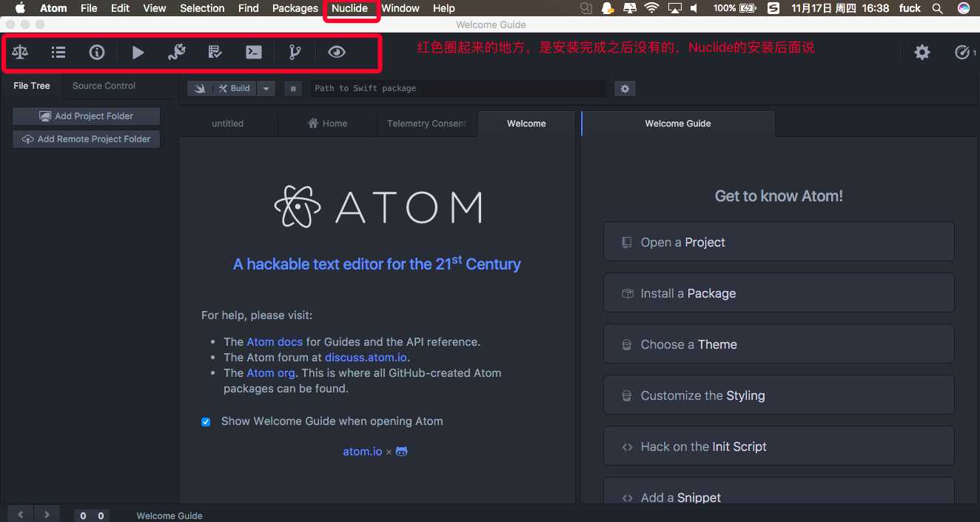The width and height of the screenshot is (980, 522).
Task: Open the Apple menu
Action: (x=20, y=8)
